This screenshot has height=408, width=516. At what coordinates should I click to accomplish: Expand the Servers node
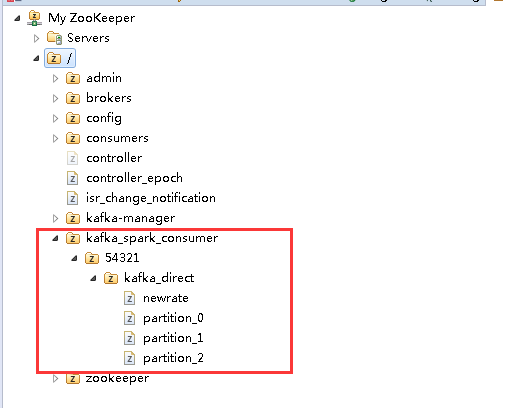pyautogui.click(x=36, y=38)
